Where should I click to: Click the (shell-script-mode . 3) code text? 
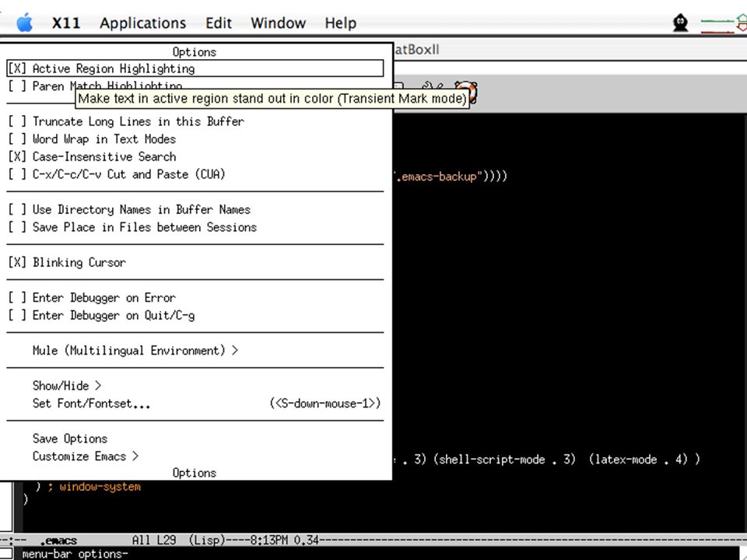(x=504, y=459)
